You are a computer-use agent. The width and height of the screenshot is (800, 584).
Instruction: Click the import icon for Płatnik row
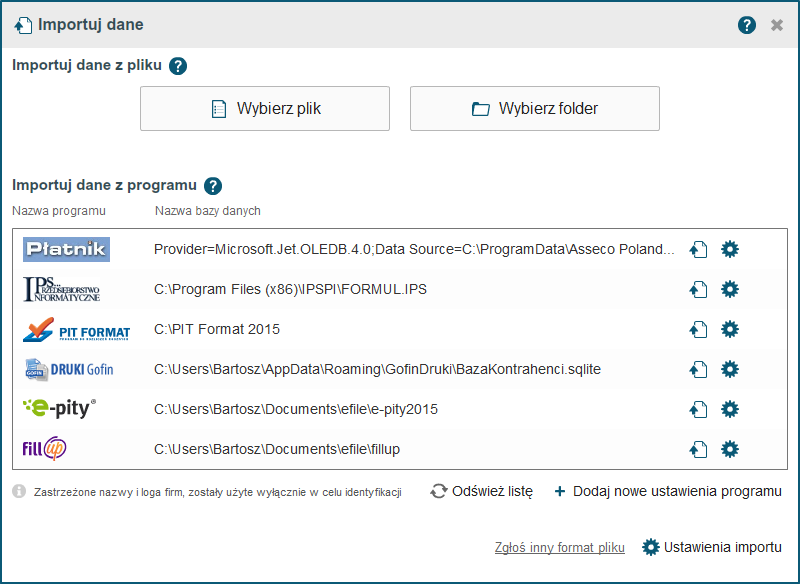click(x=698, y=249)
